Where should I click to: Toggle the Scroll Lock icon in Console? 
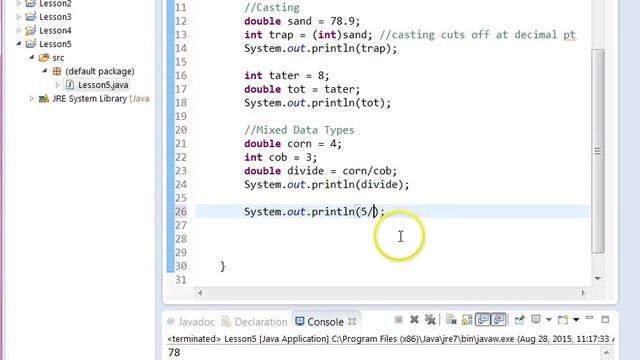[467, 320]
